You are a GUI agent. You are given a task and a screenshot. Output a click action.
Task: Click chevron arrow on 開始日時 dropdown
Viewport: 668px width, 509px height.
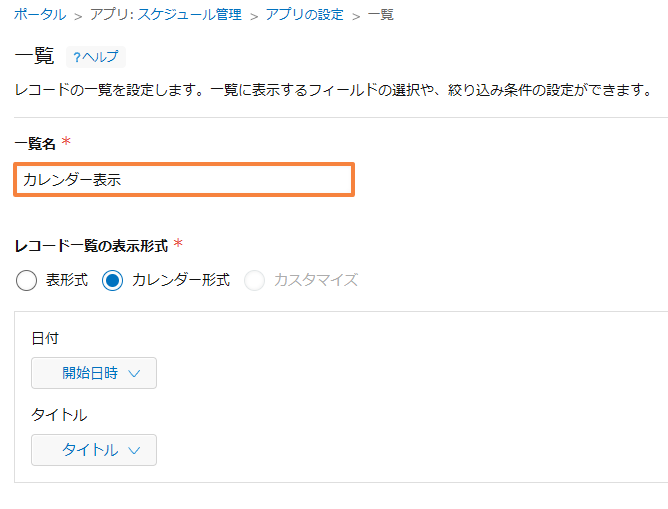click(134, 374)
